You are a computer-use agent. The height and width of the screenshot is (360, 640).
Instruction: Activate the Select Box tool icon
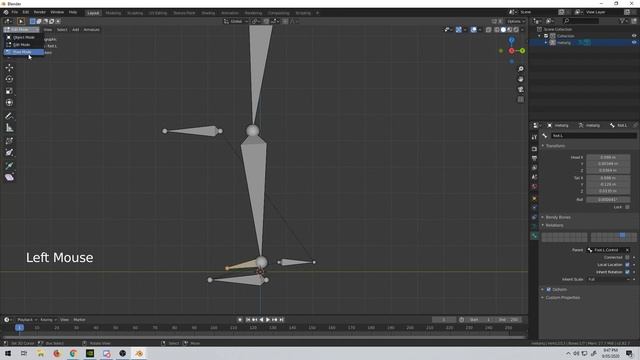21,21
